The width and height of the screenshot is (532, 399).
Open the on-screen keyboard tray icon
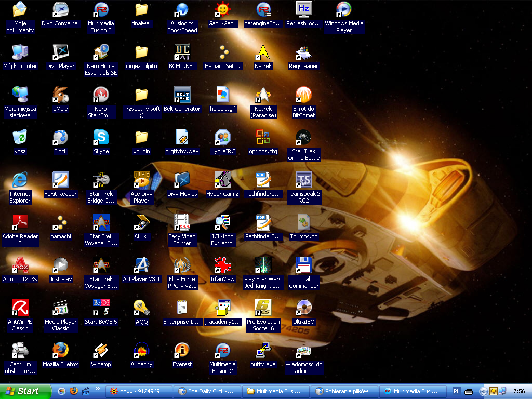(x=469, y=392)
